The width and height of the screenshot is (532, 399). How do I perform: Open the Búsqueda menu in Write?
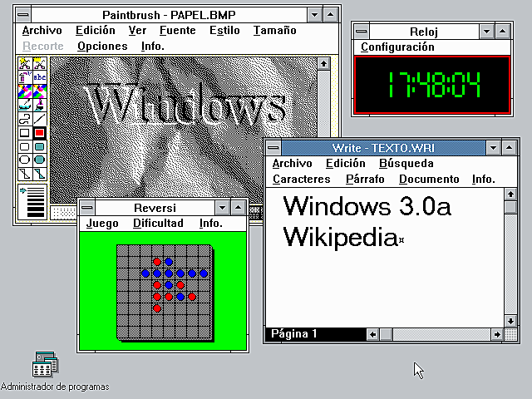click(x=406, y=163)
